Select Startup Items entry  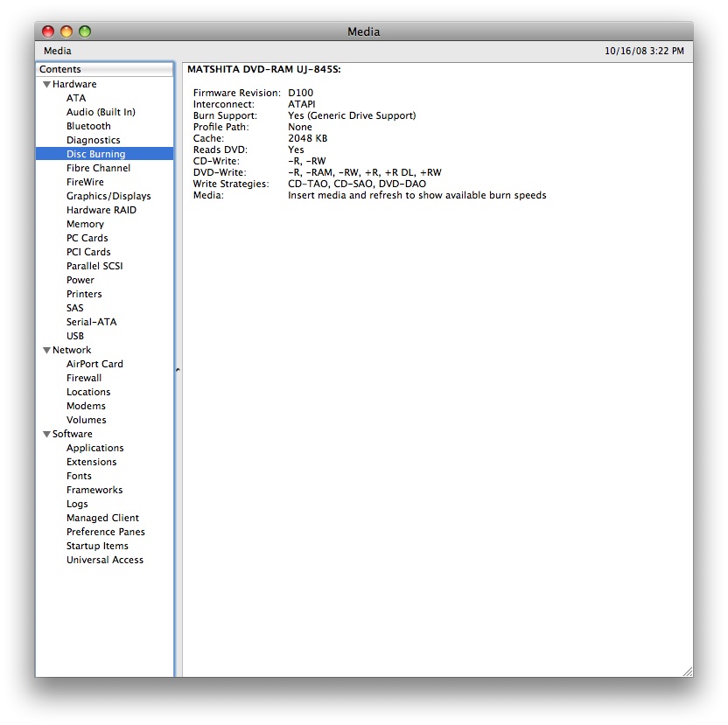click(97, 546)
